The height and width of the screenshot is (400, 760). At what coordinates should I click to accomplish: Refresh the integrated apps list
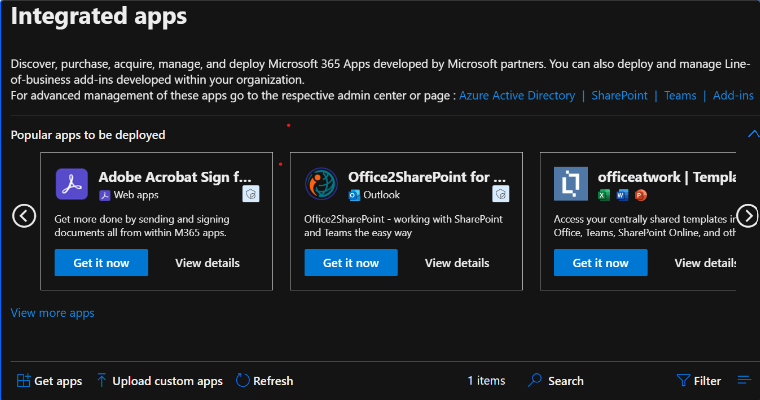[x=265, y=381]
